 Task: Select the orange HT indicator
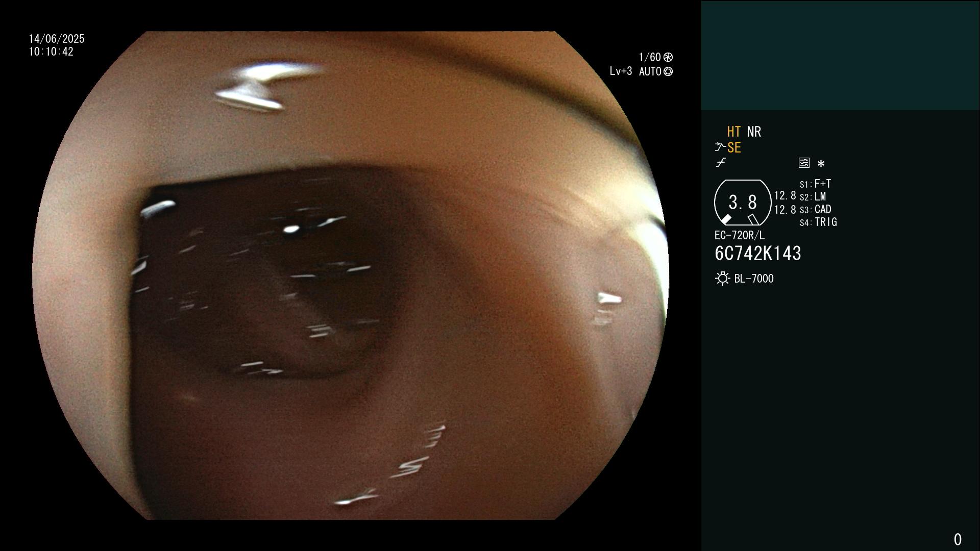coord(734,132)
